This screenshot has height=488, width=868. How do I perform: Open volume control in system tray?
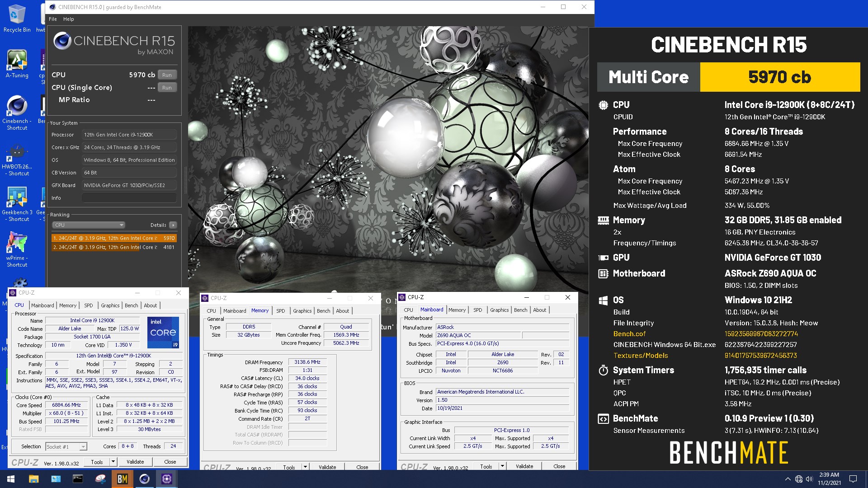[809, 479]
